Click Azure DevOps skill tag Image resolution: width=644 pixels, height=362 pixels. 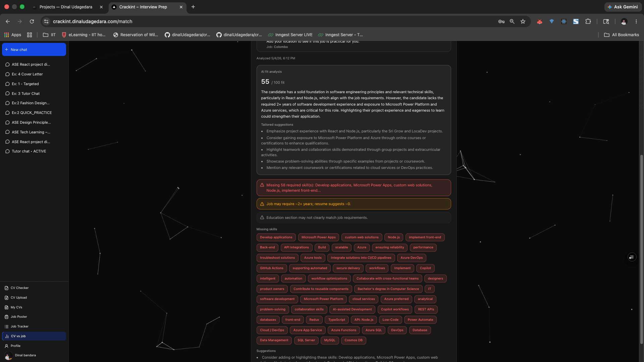pyautogui.click(x=412, y=258)
